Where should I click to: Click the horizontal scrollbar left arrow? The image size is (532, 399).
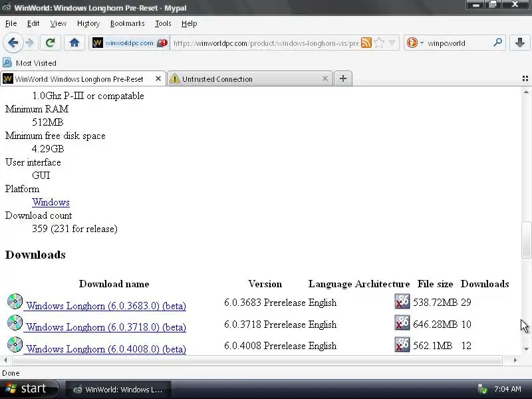[x=5, y=360]
